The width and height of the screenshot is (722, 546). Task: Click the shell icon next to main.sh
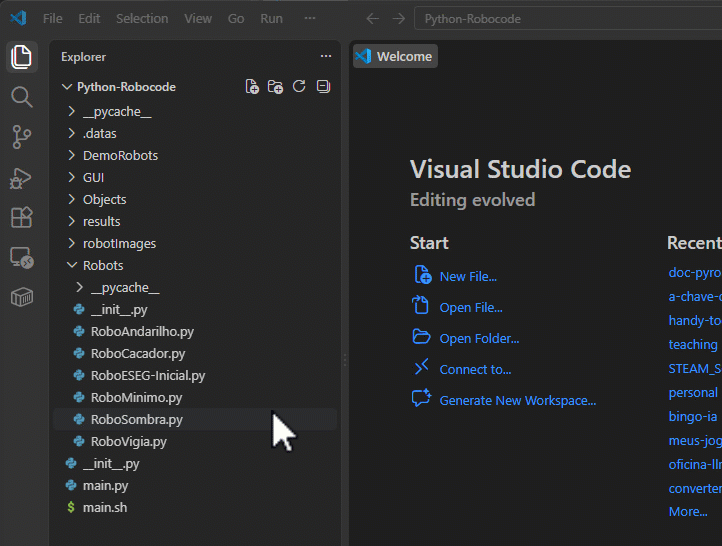tap(71, 507)
